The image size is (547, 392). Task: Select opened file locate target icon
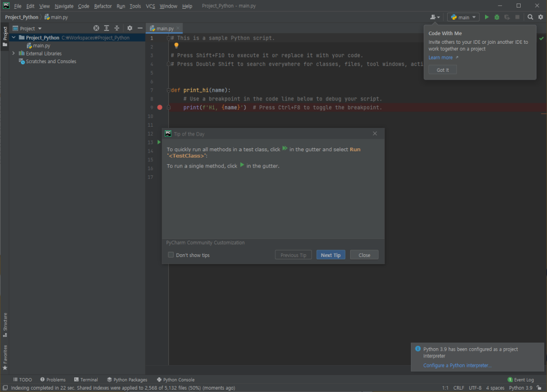click(96, 28)
